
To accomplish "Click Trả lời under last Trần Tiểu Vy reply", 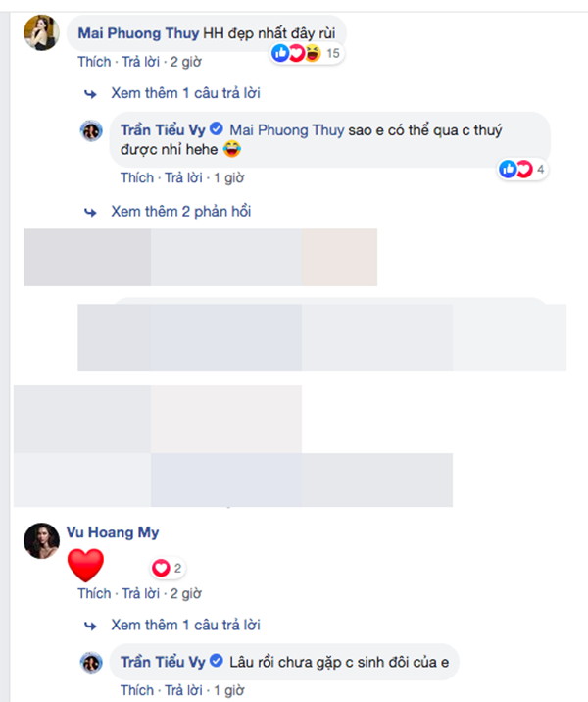I will [x=183, y=690].
